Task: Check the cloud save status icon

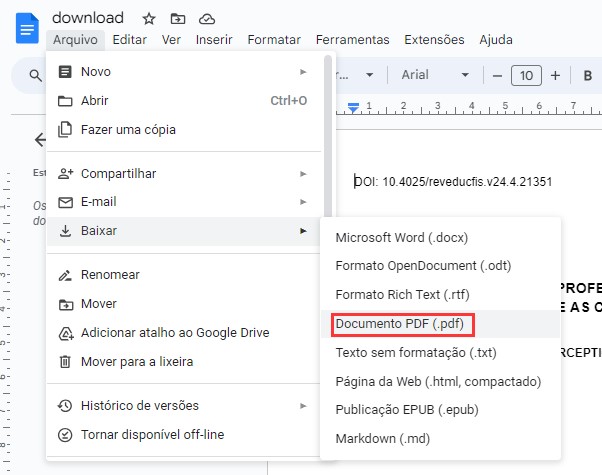Action: 207,18
